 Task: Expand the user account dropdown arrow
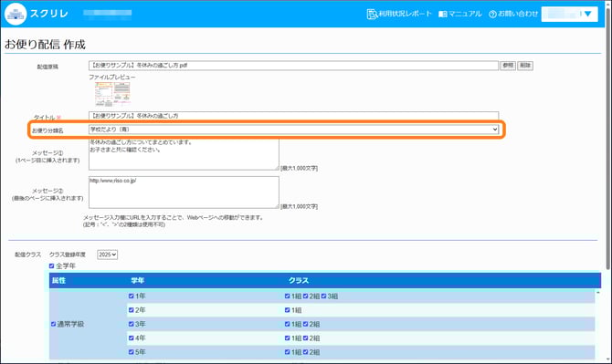tap(588, 14)
